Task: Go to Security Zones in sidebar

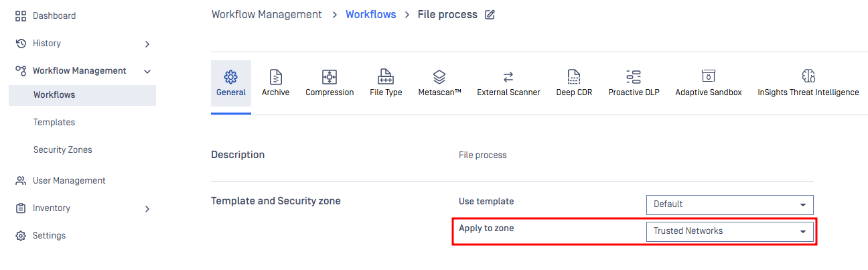Action: [x=63, y=150]
